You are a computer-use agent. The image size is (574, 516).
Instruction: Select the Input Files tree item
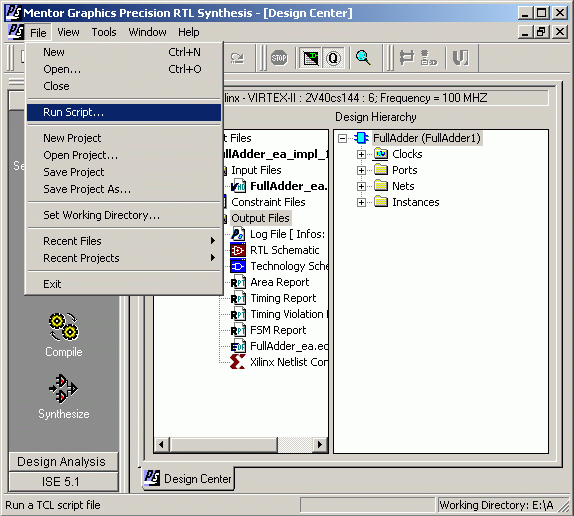(x=256, y=171)
